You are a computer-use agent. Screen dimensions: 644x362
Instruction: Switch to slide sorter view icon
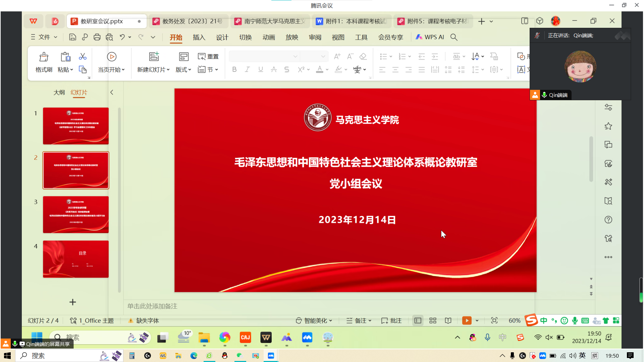433,321
